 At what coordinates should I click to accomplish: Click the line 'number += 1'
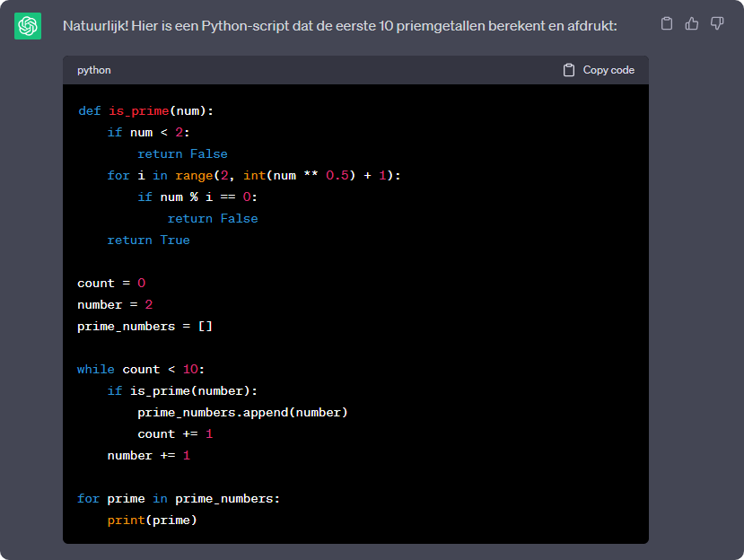(148, 456)
